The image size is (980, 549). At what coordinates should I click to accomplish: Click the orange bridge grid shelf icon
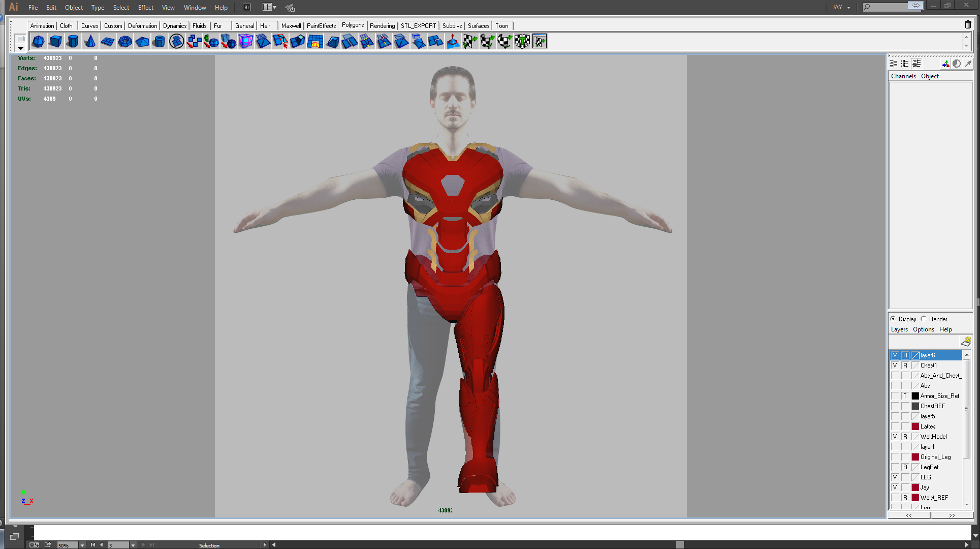(314, 41)
